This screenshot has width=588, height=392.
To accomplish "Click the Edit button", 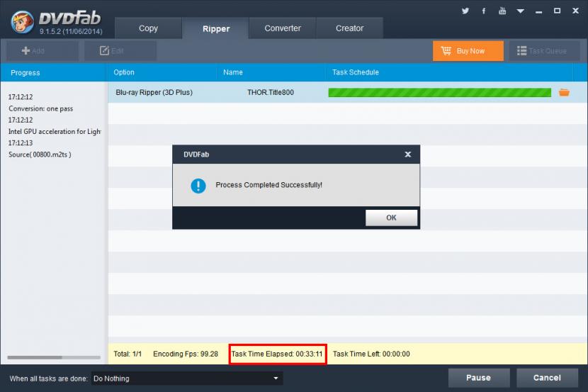I will 120,50.
